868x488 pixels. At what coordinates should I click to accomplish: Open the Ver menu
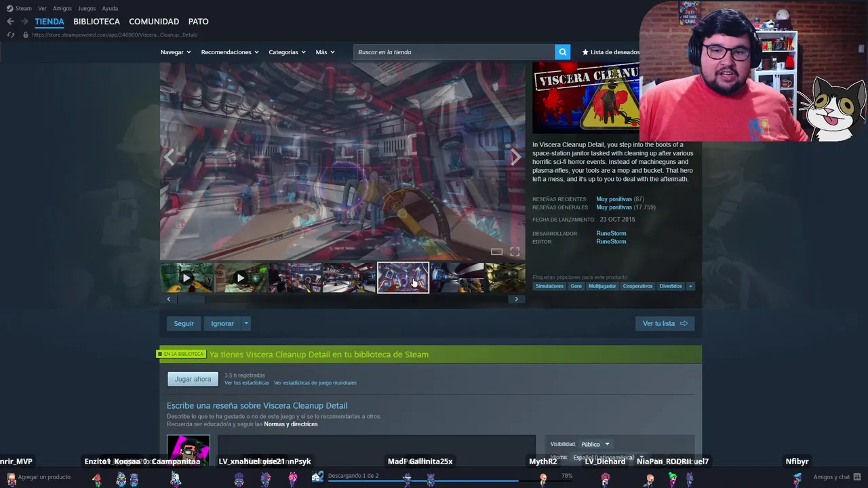pyautogui.click(x=42, y=8)
